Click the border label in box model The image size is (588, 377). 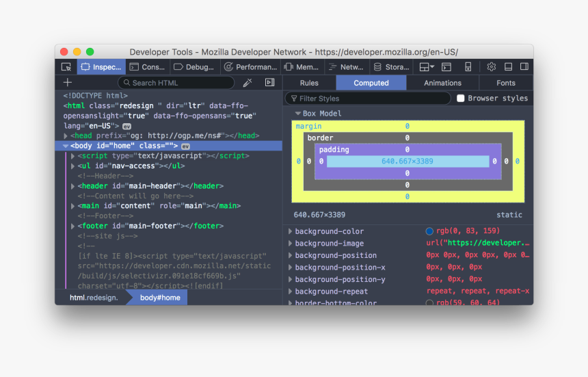pos(320,138)
